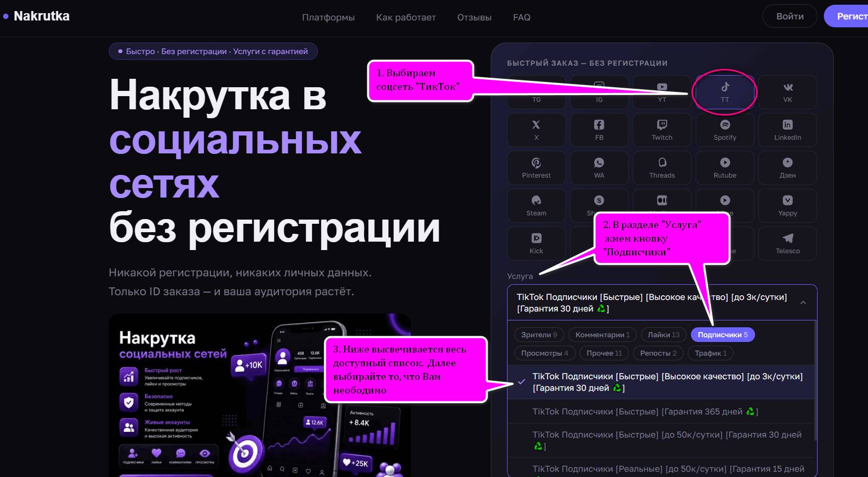Click the service list scrollbar
This screenshot has height=477, width=868.
(815, 381)
